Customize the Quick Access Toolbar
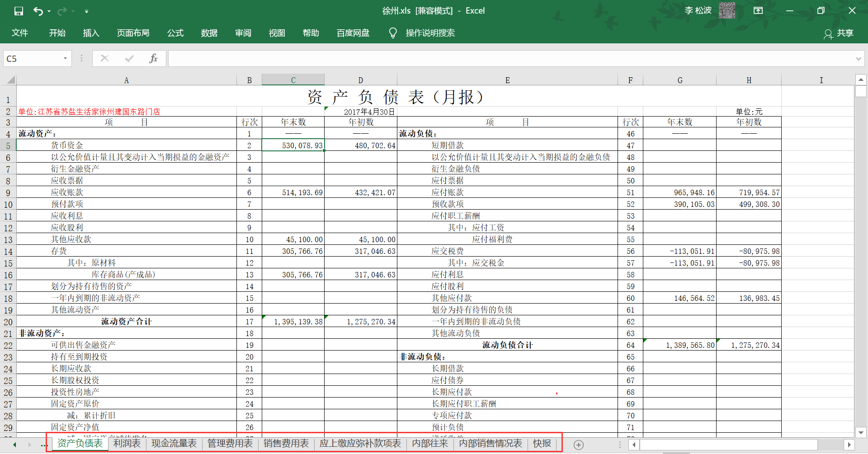The width and height of the screenshot is (868, 454). click(86, 11)
